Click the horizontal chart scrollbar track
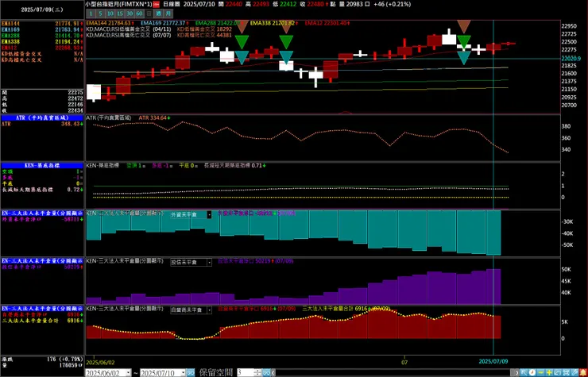 point(394,372)
